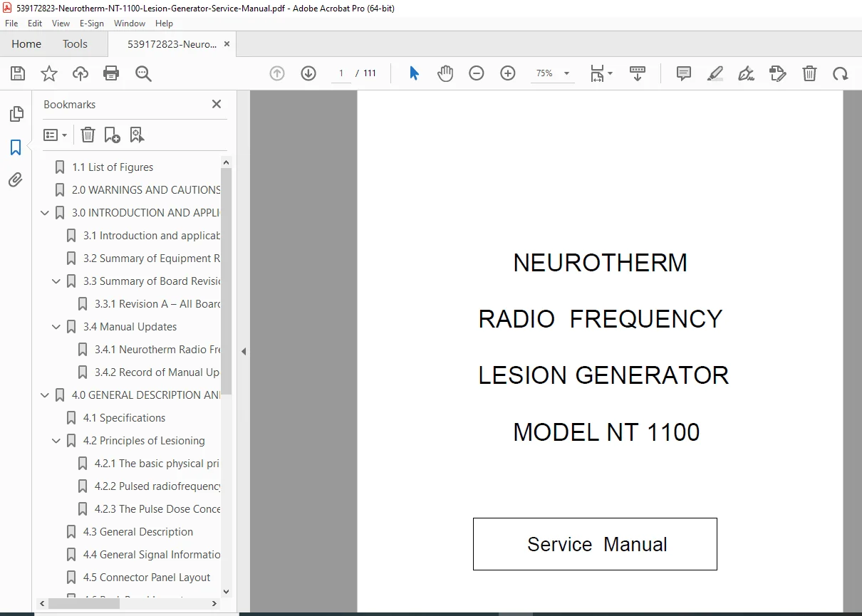Open 3.1 Introduction and applicability bookmark
The height and width of the screenshot is (616, 862).
[x=152, y=236]
